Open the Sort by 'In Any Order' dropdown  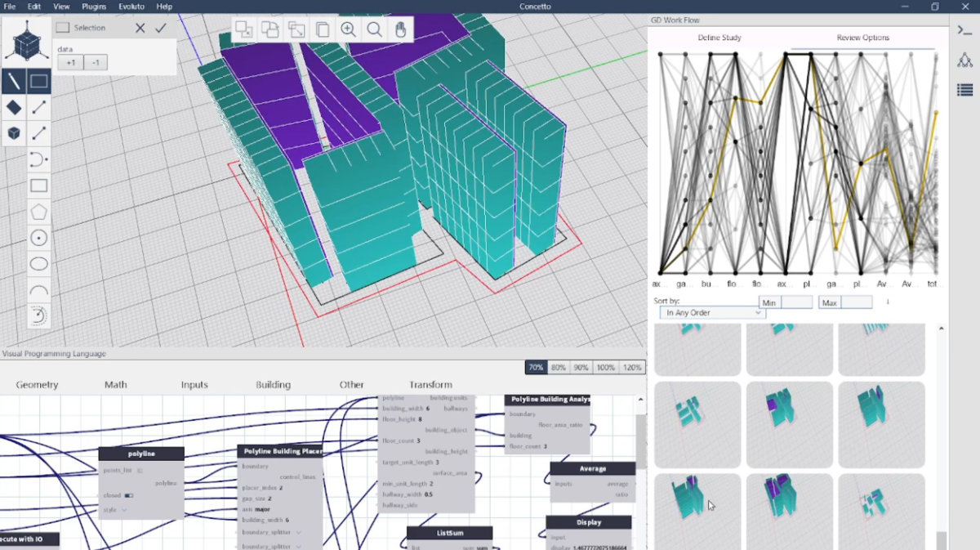click(x=712, y=312)
